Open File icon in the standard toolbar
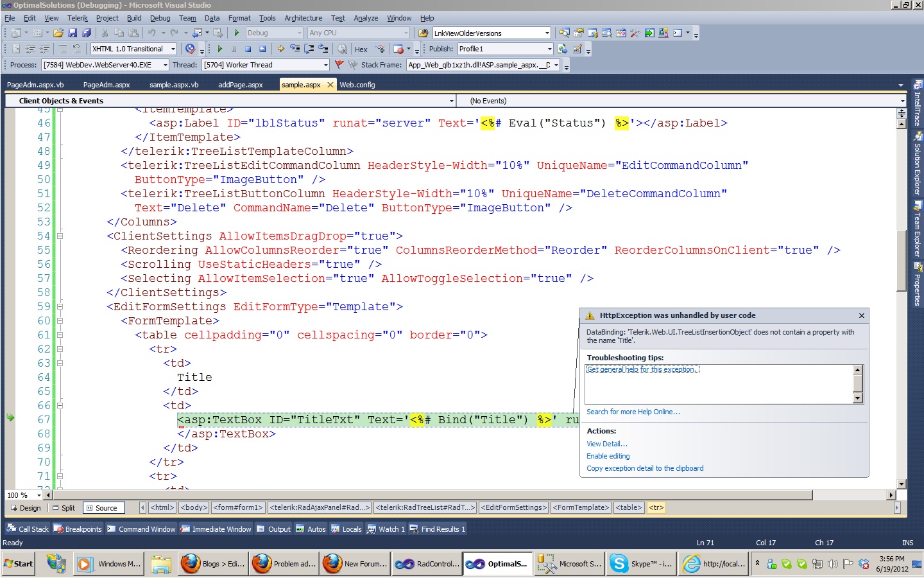The width and height of the screenshot is (924, 578). 58,33
